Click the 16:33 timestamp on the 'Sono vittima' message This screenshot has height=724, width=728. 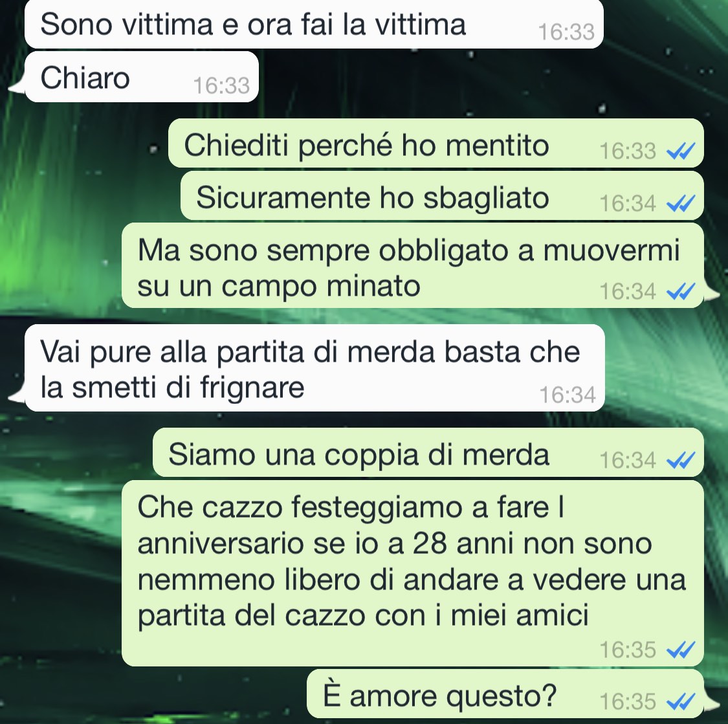point(566,32)
